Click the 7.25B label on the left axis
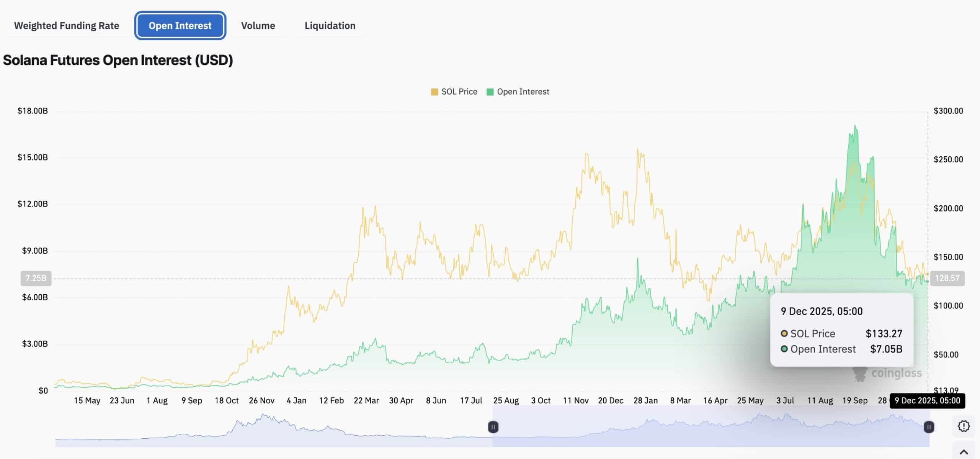 click(36, 278)
